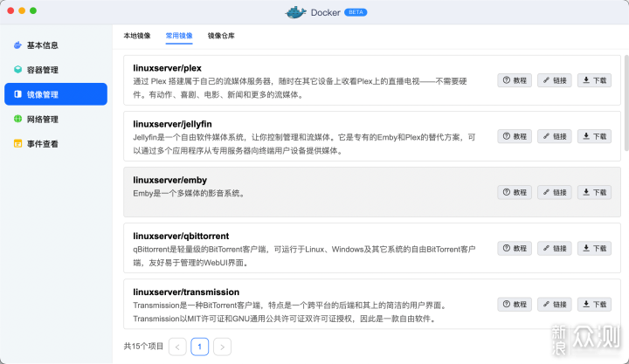This screenshot has height=364, width=629.
Task: Download the linuxserver/plex image
Action: (x=595, y=80)
